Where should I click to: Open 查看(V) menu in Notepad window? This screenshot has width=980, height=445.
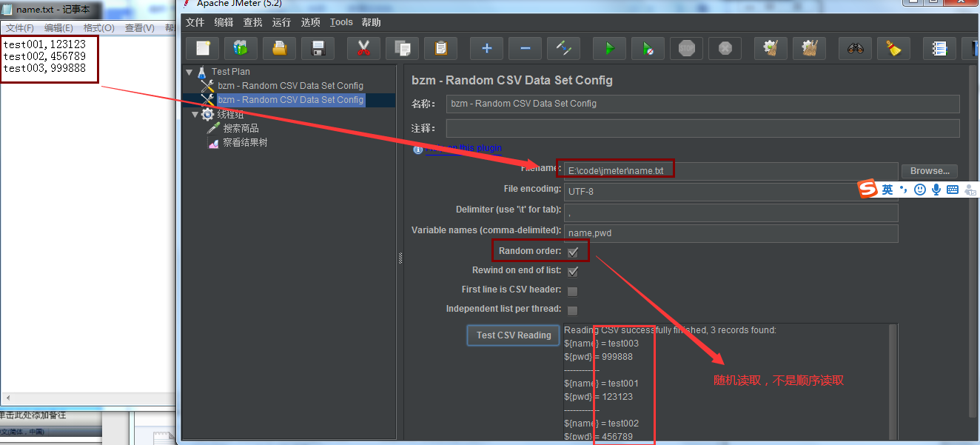[x=139, y=28]
